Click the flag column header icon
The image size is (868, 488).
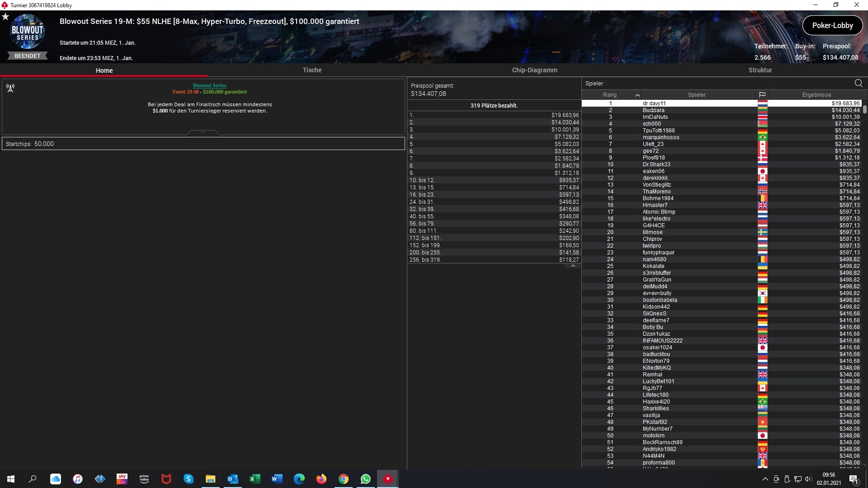(x=762, y=95)
